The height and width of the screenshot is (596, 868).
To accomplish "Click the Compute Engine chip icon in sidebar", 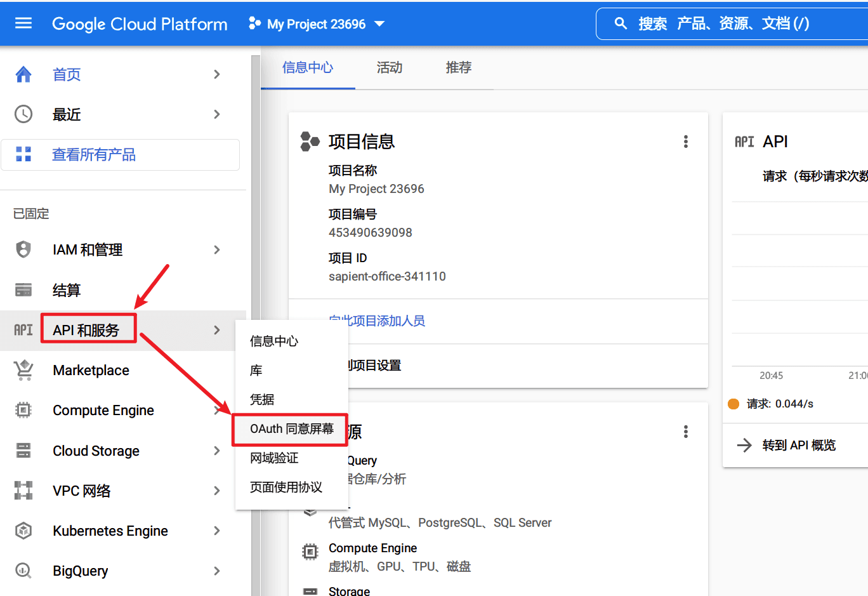I will pyautogui.click(x=23, y=410).
